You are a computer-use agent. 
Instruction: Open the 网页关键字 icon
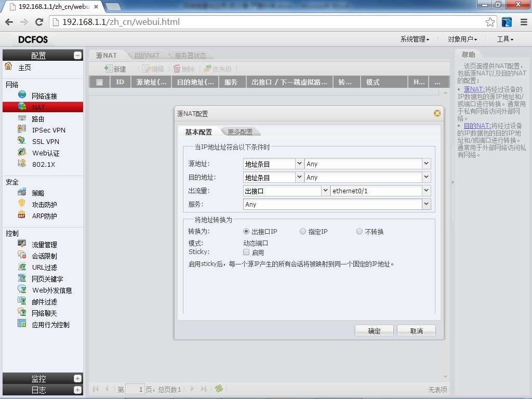22,278
